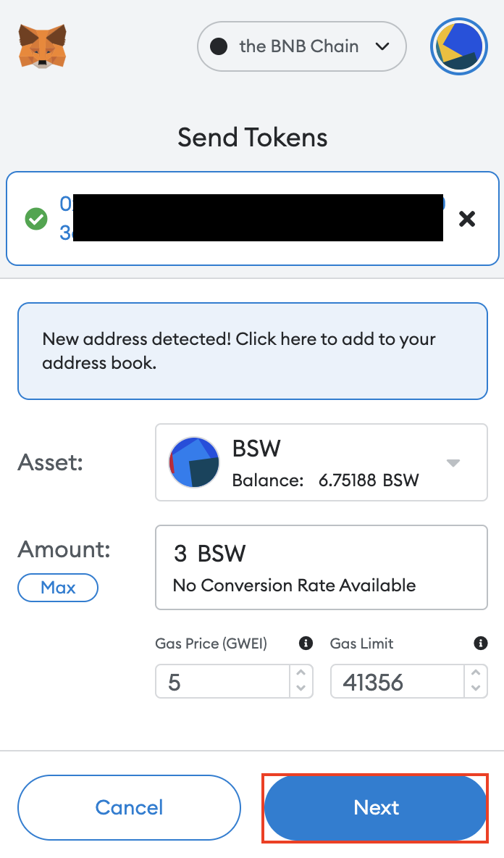Open the account avatar menu
Viewport: 504px width, 858px height.
[x=458, y=46]
